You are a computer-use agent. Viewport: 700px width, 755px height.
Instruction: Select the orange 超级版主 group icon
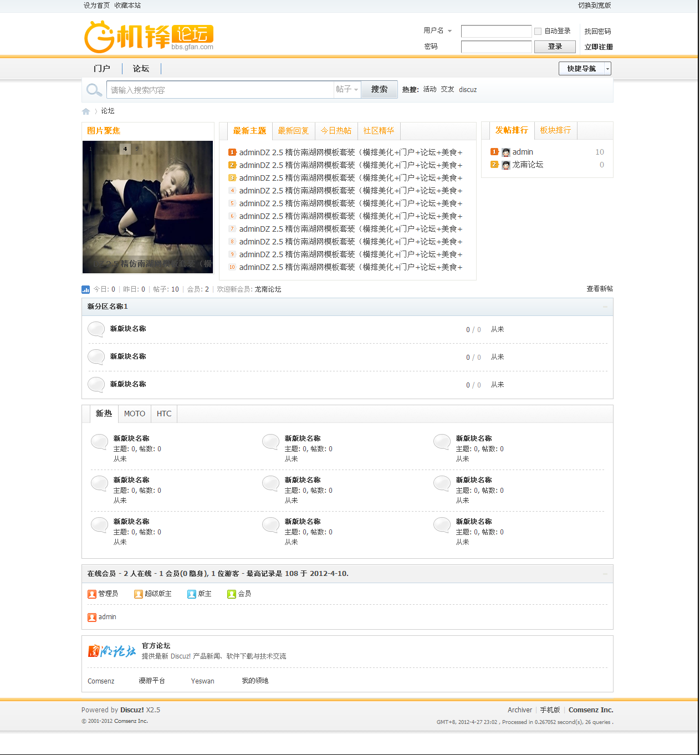138,594
